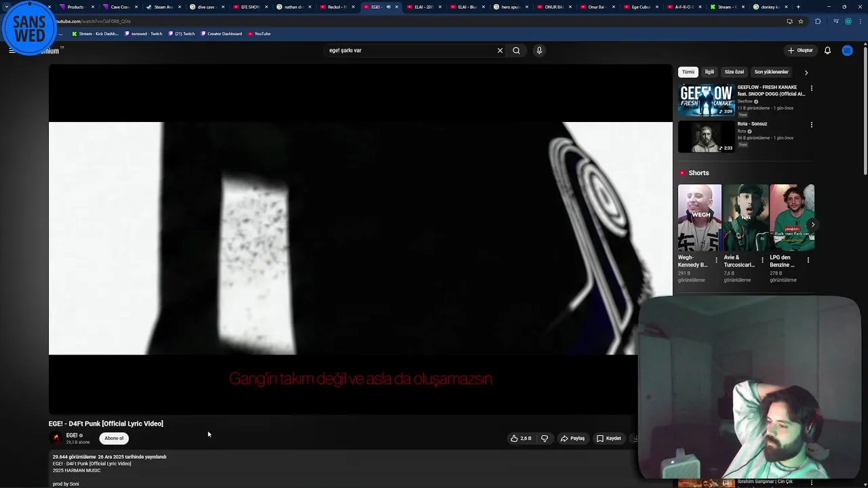Switch to the Cave Crave browser tab

115,7
